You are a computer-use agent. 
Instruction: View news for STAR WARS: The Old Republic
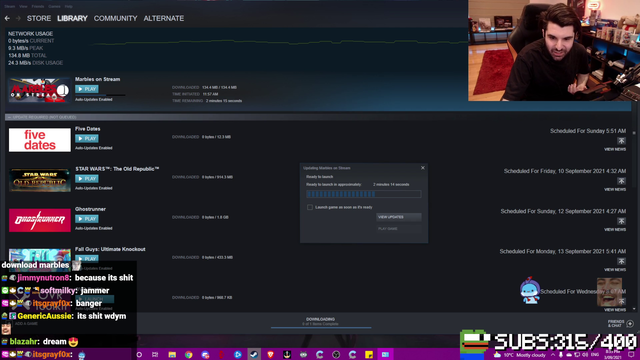coord(615,189)
